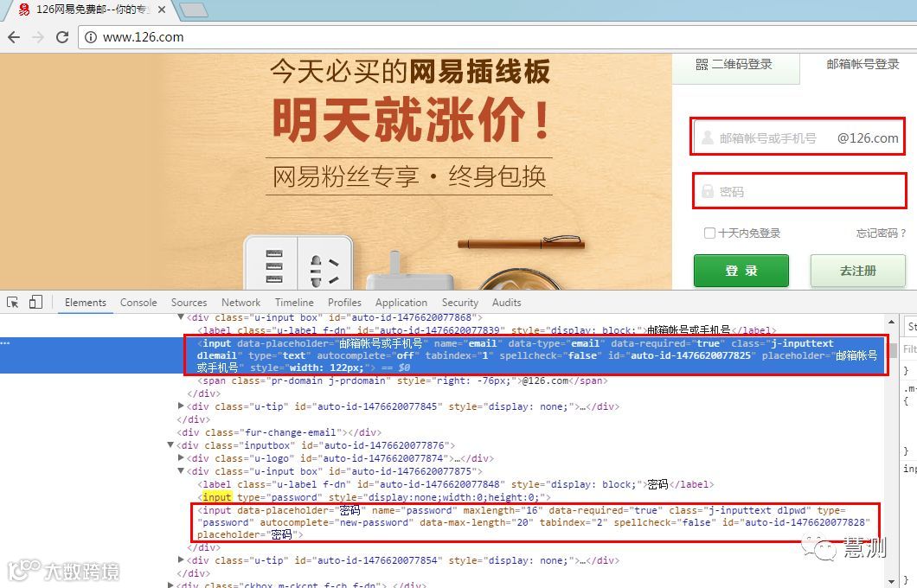Viewport: 917px width, 588px height.
Task: Select label node containing 密码 text
Action: click(x=456, y=484)
